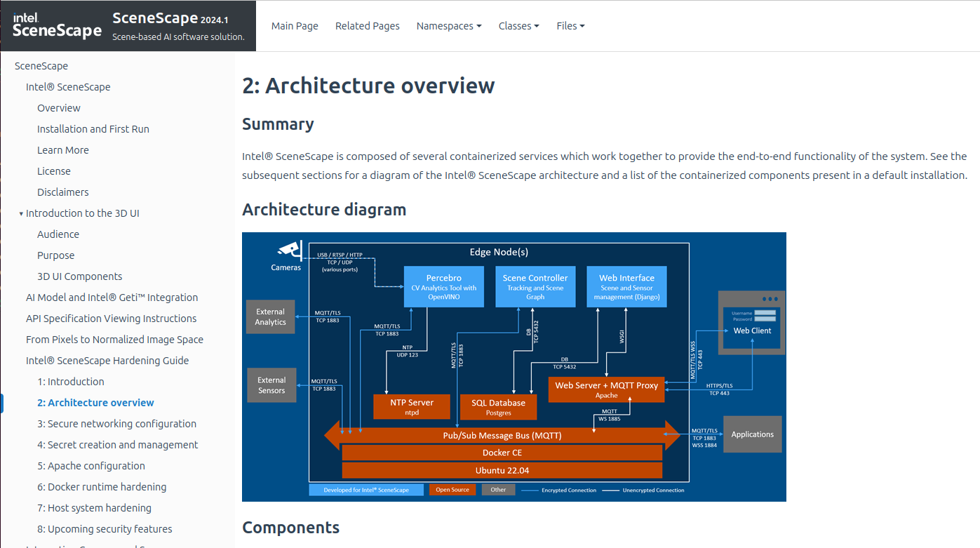
Task: View the Learn More page
Action: click(63, 149)
